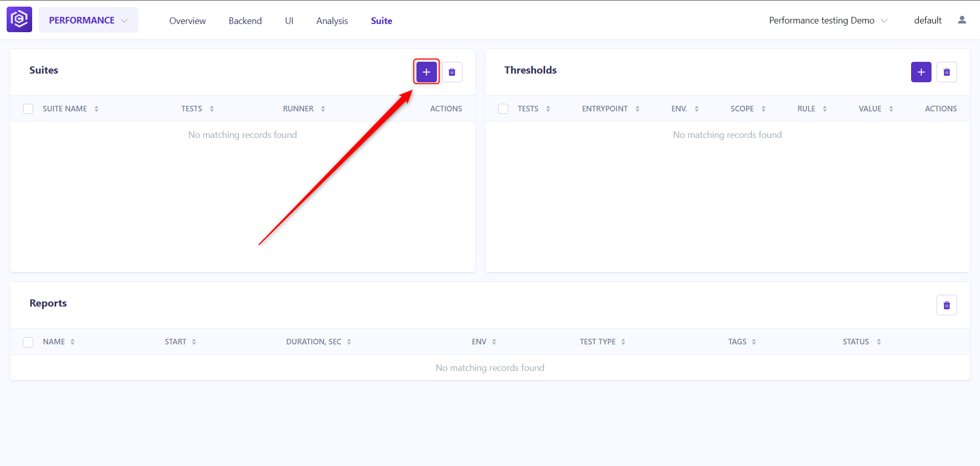Viewport: 980px width, 466px height.
Task: Sort thresholds by Entrypoint arrows
Action: point(638,109)
